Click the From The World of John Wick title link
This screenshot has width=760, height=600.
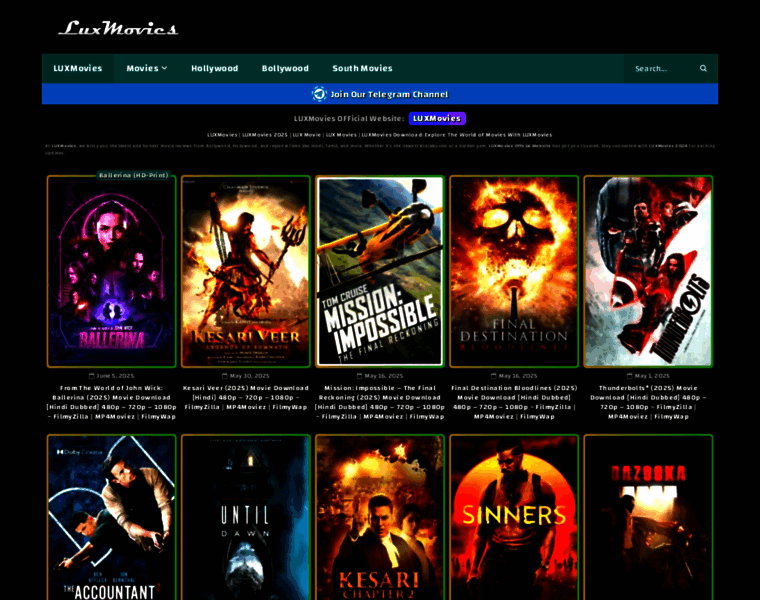tap(111, 402)
